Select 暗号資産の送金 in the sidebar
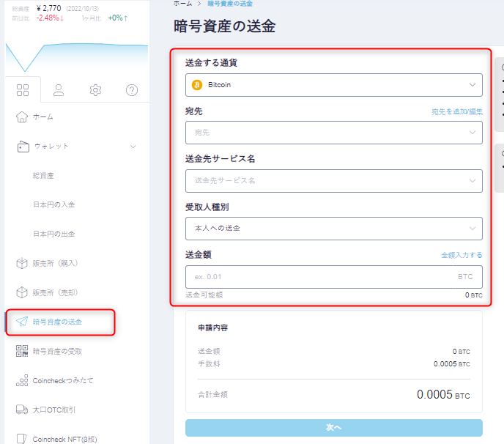This screenshot has height=444, width=504. point(58,322)
